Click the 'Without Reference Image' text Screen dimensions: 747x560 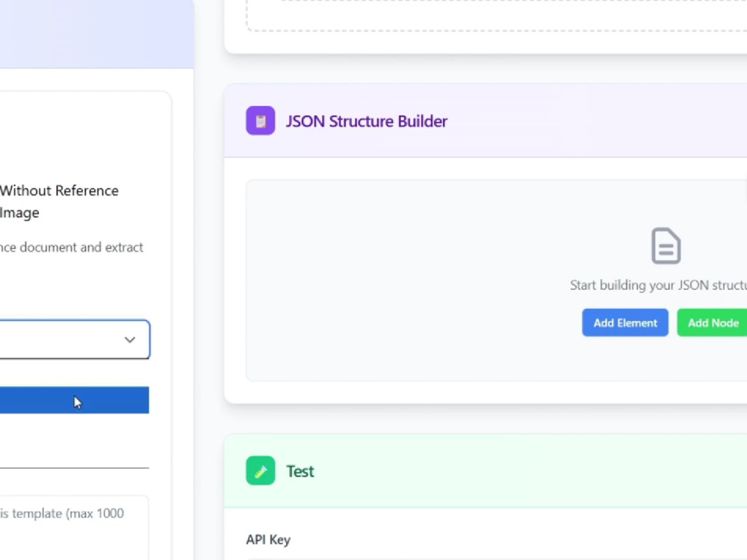pos(59,202)
